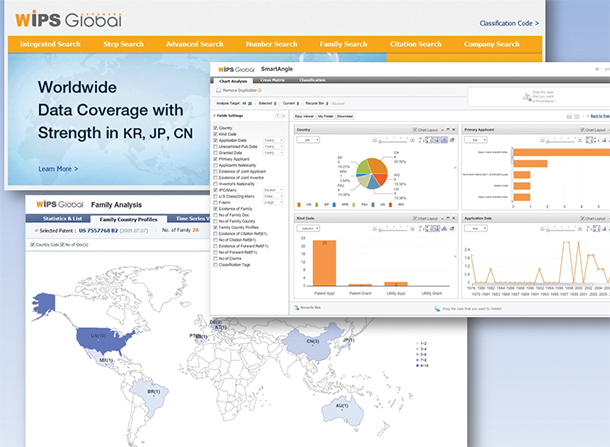Screen dimensions: 610x447
Task: Click the Learn More link
Action: (x=58, y=169)
